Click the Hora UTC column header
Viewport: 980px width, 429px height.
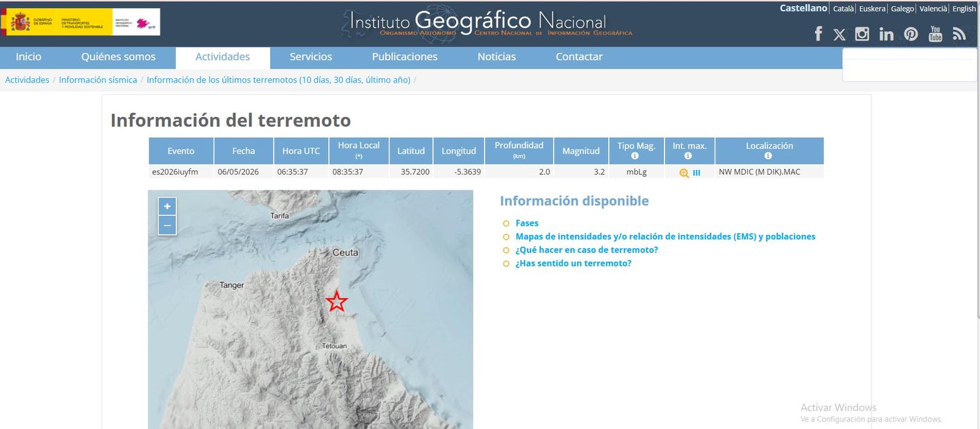(x=301, y=151)
